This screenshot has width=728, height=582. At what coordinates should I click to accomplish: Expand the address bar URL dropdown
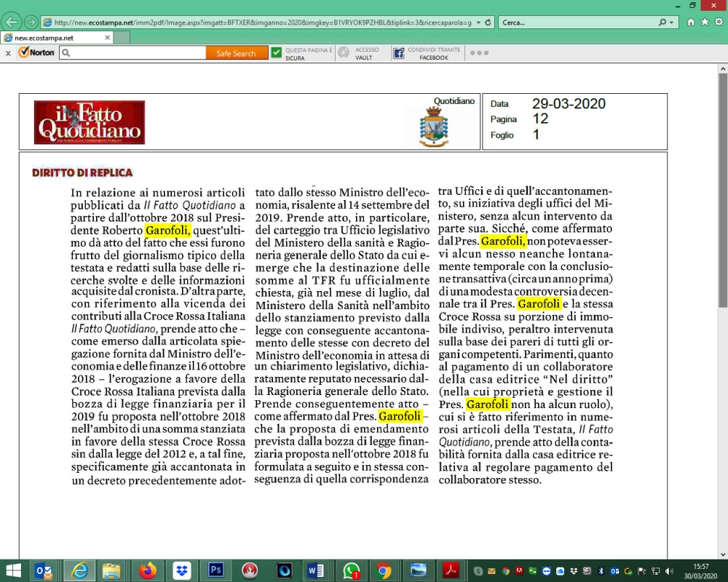[478, 23]
